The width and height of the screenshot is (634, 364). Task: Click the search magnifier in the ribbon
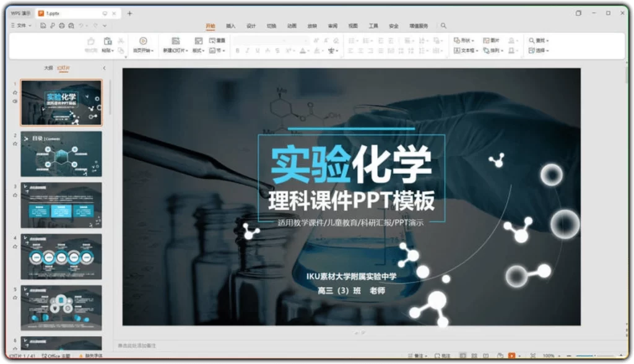pyautogui.click(x=443, y=26)
